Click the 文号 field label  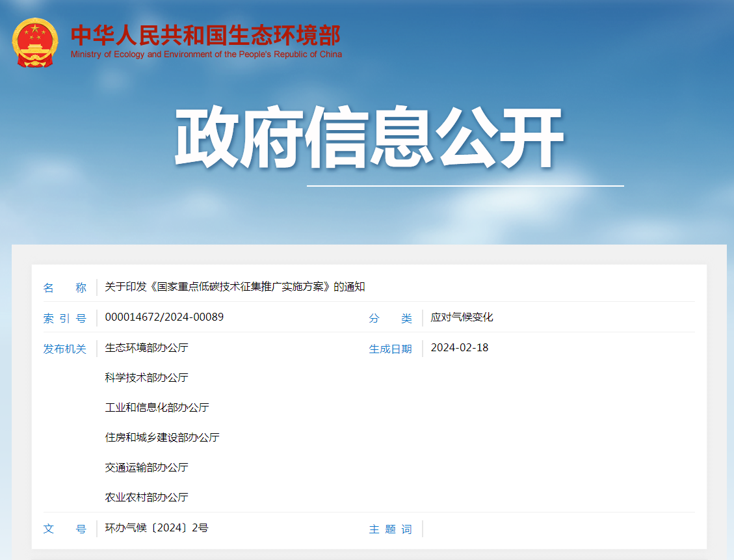(64, 529)
